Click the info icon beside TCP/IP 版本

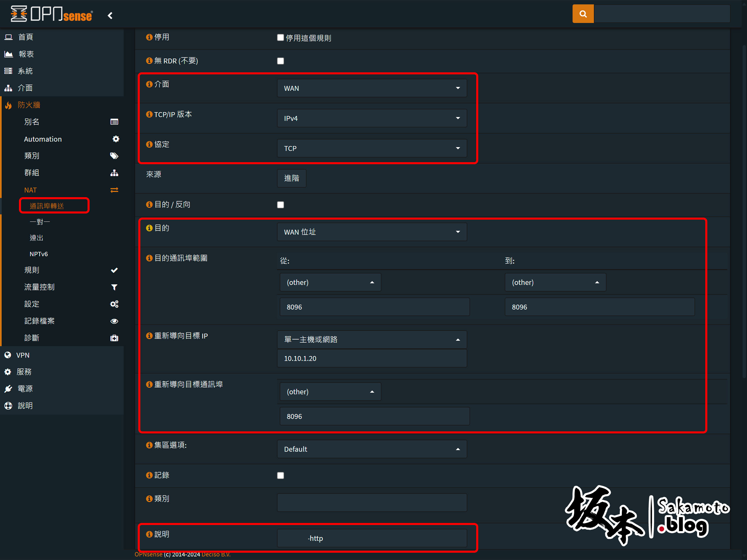pos(149,114)
